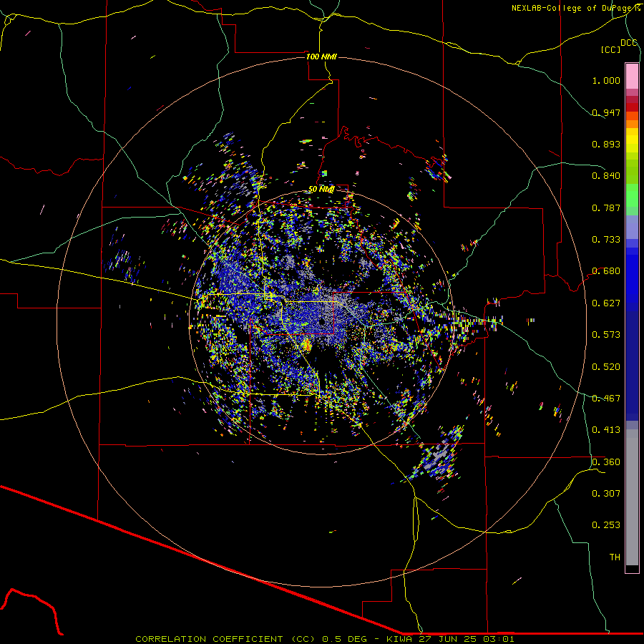Click the Correlation Coefficient caption at the bottom
The width and height of the screenshot is (644, 644).
324,639
